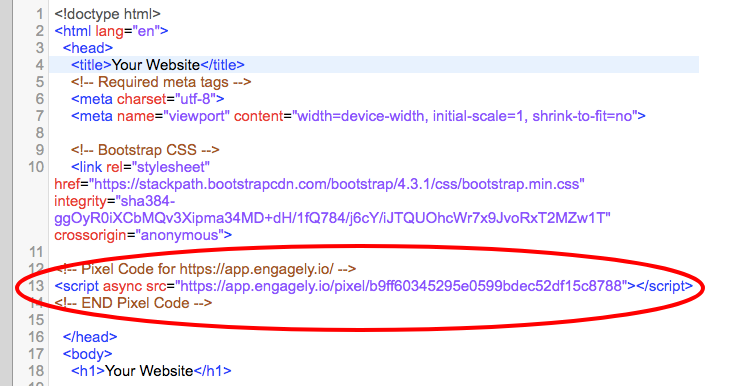Click the meta charset utf-8 line
Screen dimensions: 734x386
click(x=147, y=99)
